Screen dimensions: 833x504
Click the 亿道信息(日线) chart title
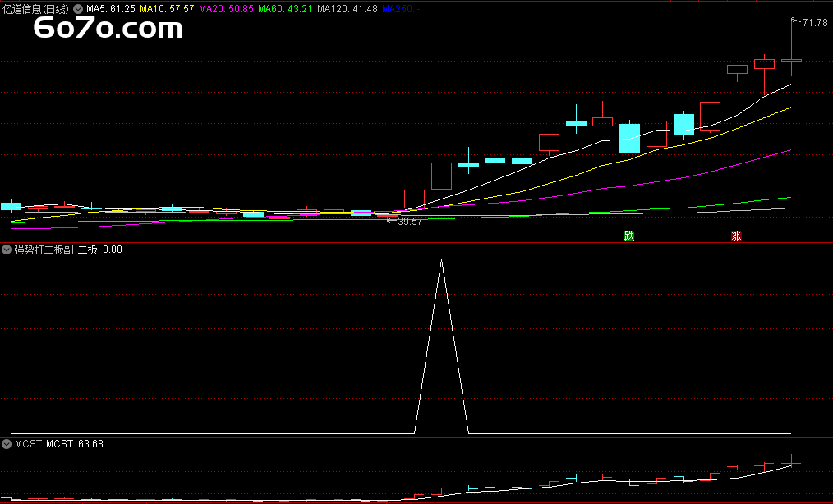pos(35,9)
